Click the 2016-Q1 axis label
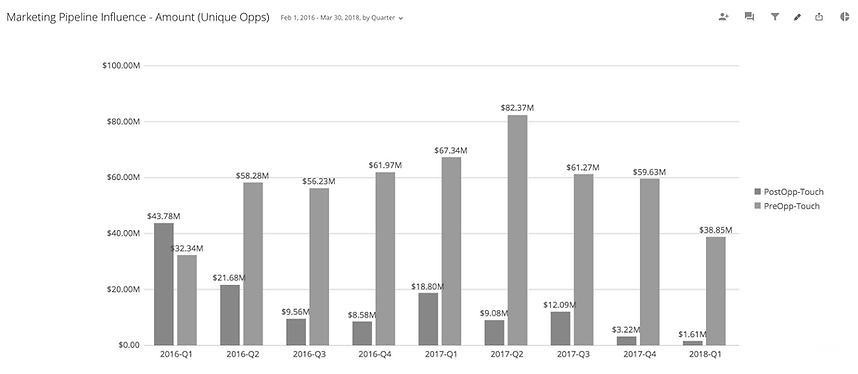The image size is (858, 374). pos(176,354)
